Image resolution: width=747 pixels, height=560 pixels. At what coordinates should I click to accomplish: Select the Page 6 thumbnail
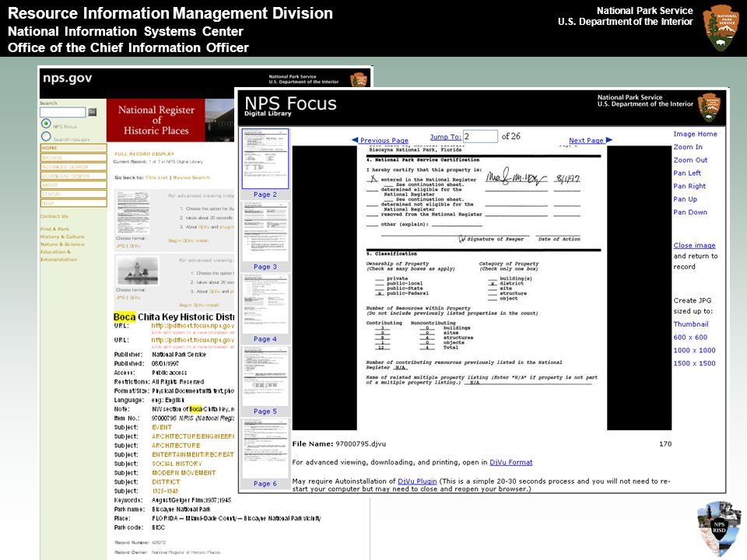point(265,449)
